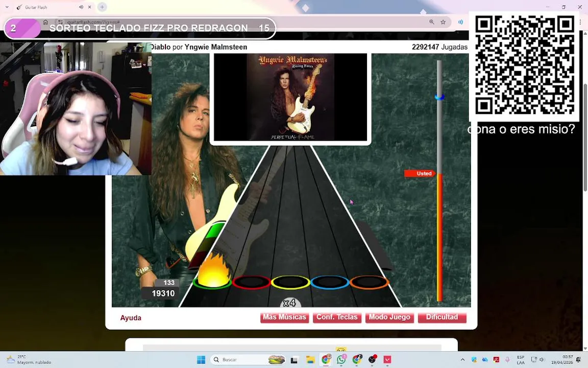Open site information icon in address bar
Viewport: 588px width, 368px height.
(60, 22)
